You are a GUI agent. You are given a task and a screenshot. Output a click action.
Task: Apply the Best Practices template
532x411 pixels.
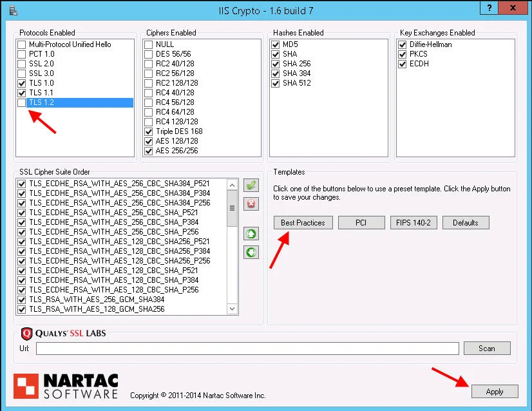click(x=303, y=223)
